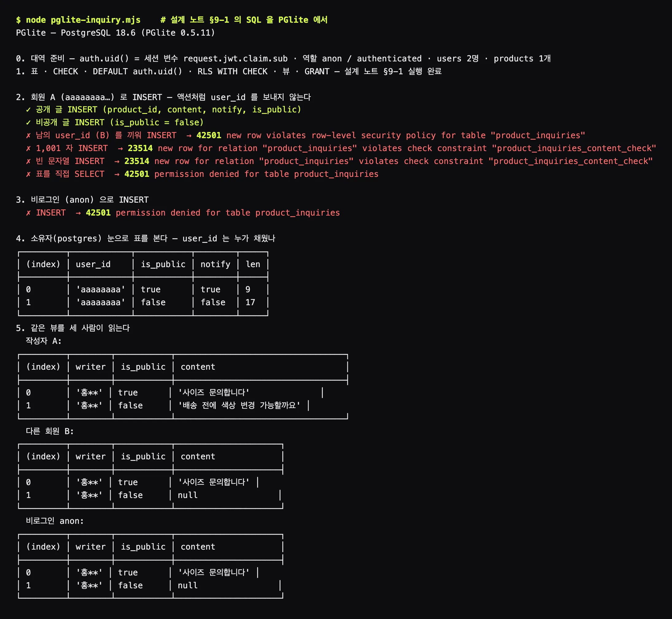Click error code 42501 under section 3

coord(98,213)
